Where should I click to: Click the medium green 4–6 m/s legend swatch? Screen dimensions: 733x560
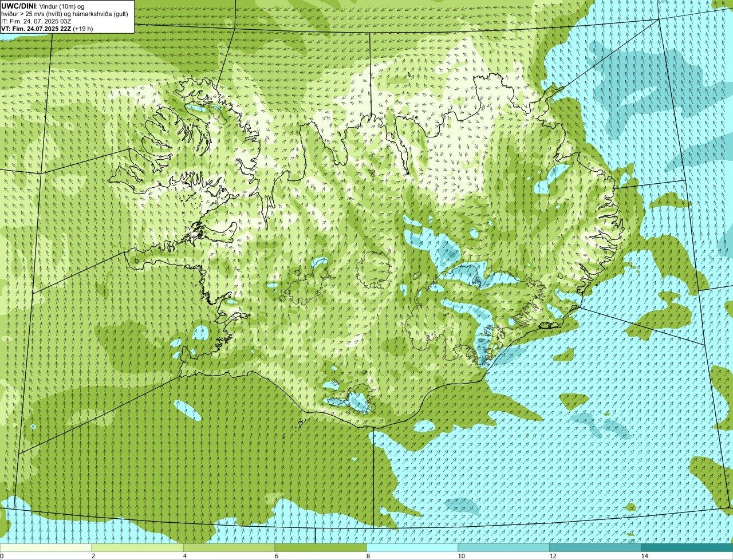point(229,547)
